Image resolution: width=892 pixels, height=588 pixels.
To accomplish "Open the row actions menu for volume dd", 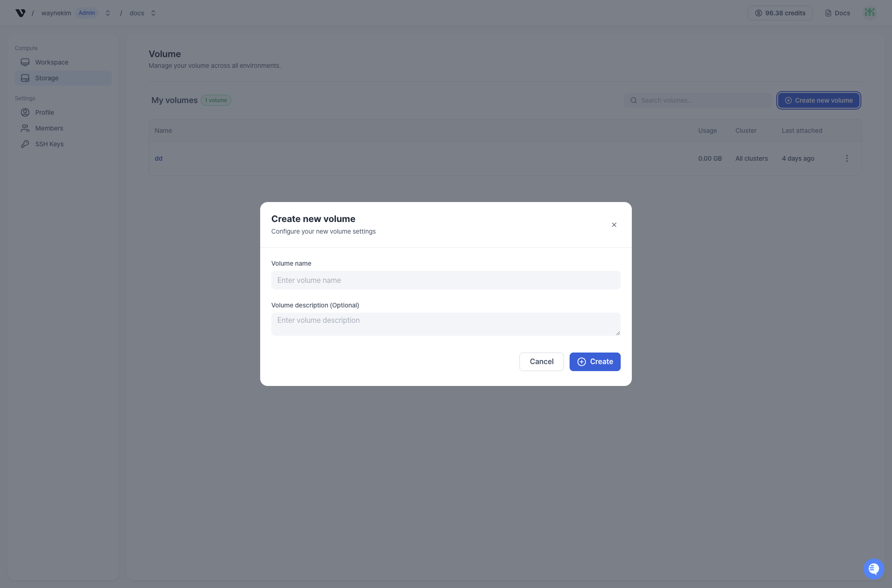I will point(846,158).
